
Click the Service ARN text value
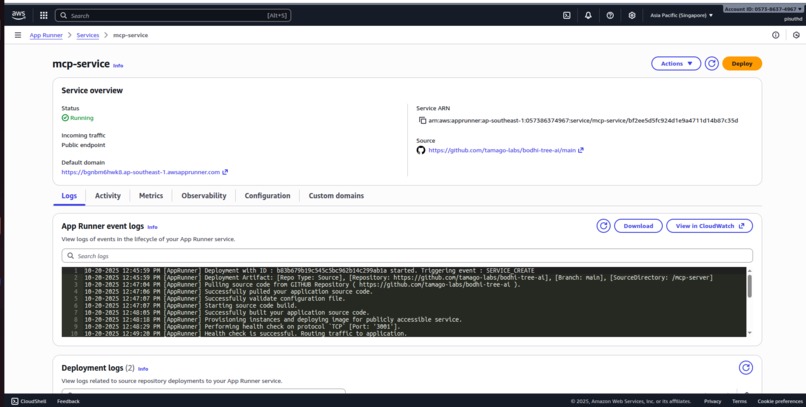click(x=583, y=120)
